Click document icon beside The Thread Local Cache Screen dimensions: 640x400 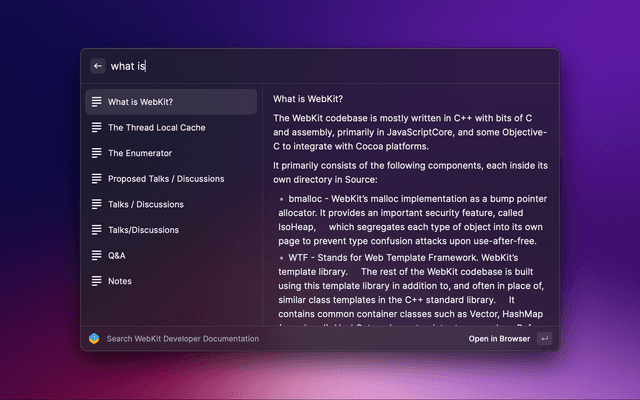tap(96, 128)
